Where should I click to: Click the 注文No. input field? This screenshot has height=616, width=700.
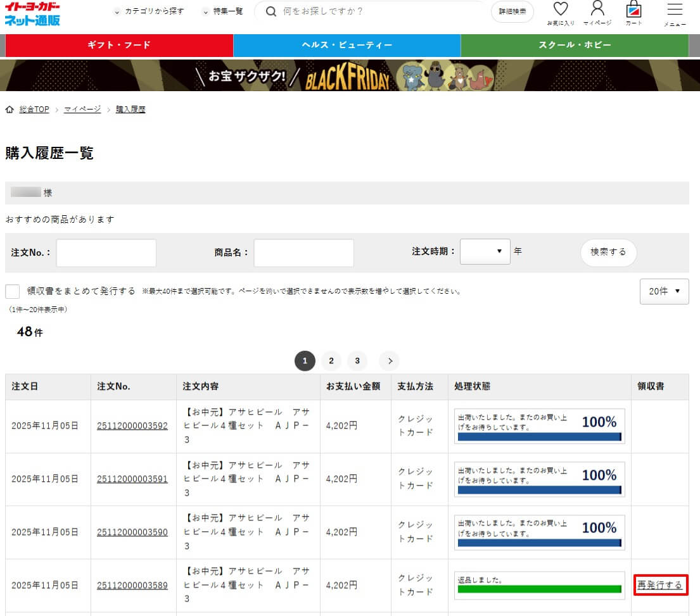pos(106,253)
